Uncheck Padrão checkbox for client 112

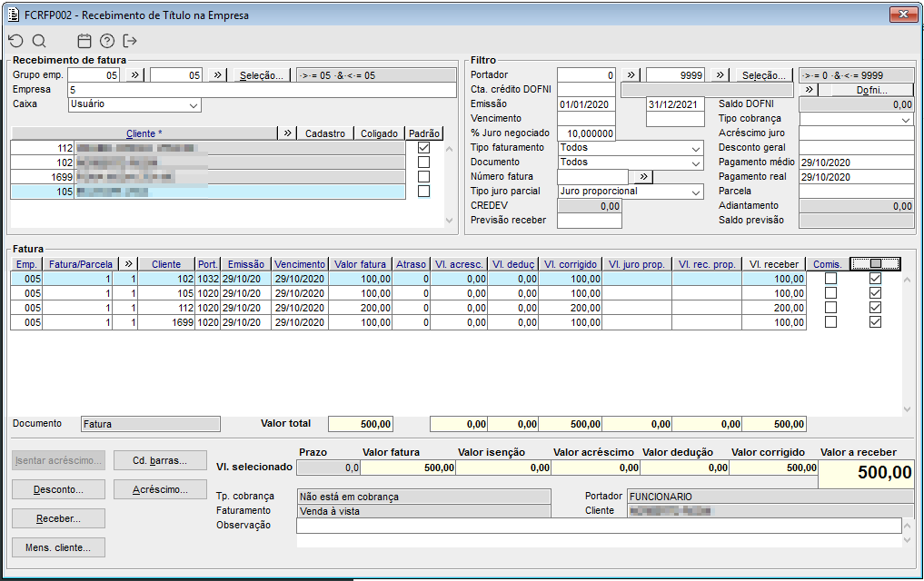tap(423, 148)
